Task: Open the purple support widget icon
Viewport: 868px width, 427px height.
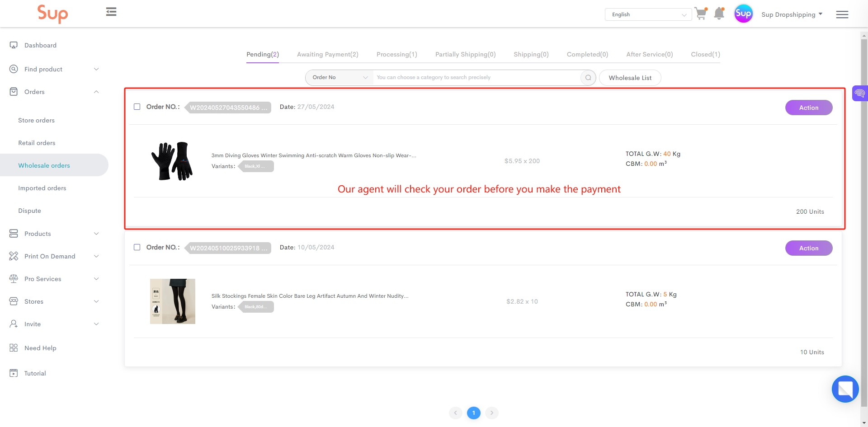Action: click(x=860, y=94)
